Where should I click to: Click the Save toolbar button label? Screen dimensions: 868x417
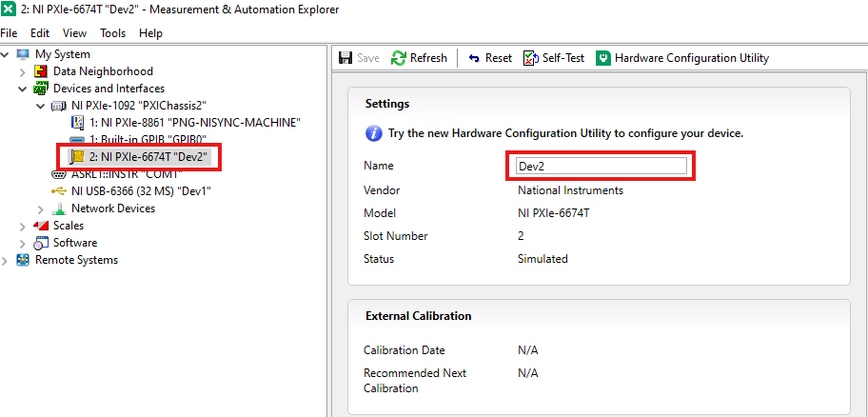[368, 58]
